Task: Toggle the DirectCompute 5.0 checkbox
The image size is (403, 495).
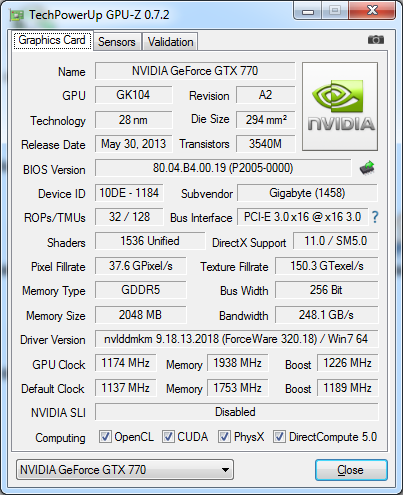Action: [x=279, y=436]
